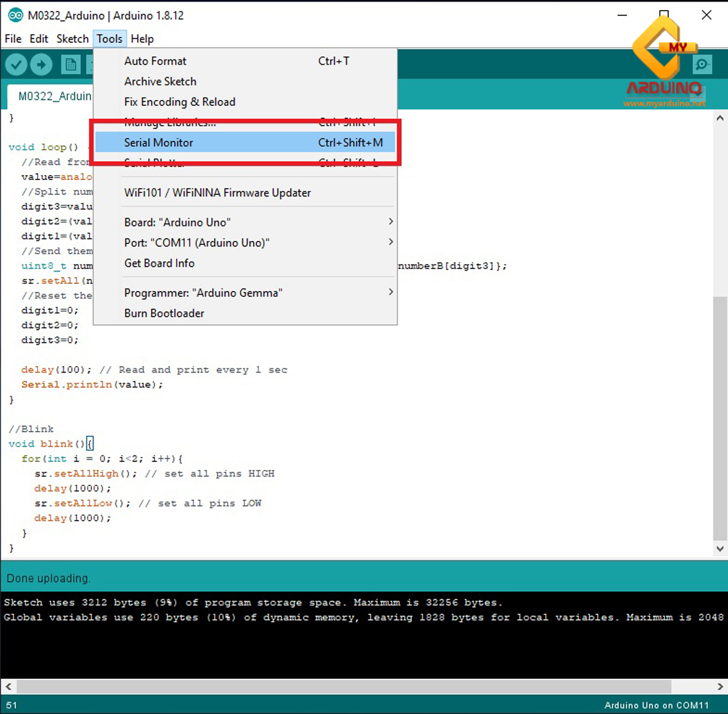Click the New sketch file icon

click(x=70, y=65)
